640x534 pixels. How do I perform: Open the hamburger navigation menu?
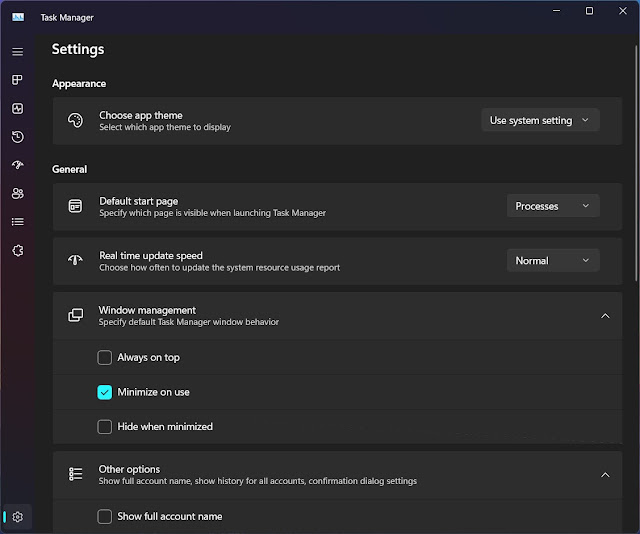tap(18, 51)
